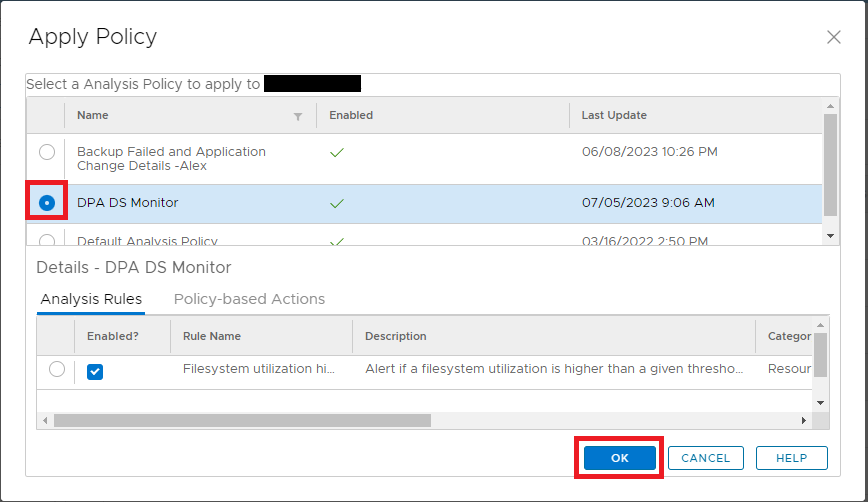This screenshot has width=868, height=502.
Task: Click the Enabled? column header in rules
Action: 112,336
